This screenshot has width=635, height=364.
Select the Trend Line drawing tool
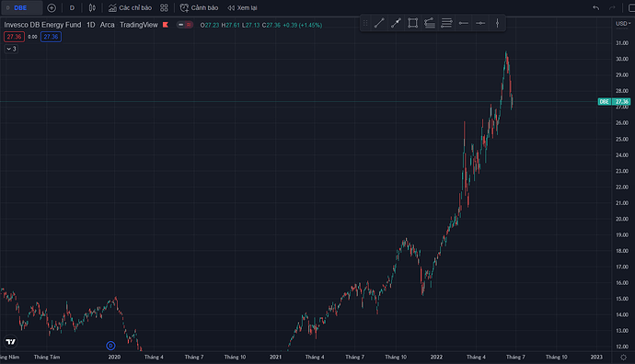pos(379,23)
